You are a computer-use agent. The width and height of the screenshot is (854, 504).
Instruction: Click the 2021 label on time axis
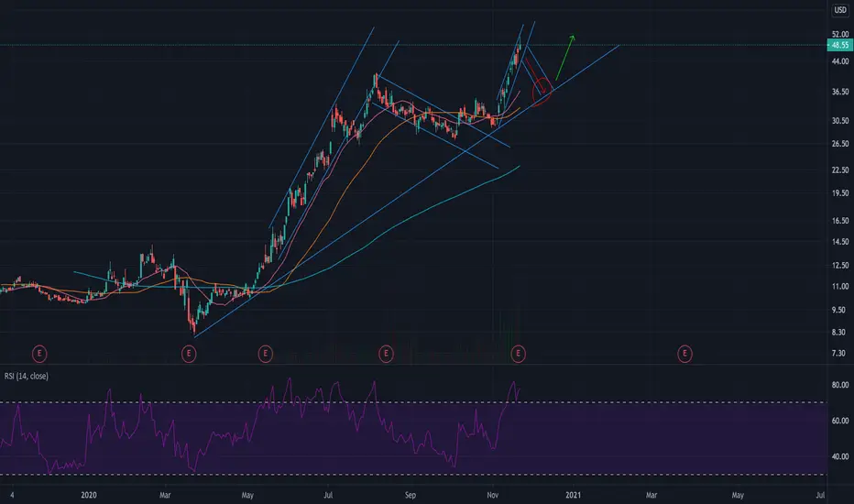coord(573,495)
